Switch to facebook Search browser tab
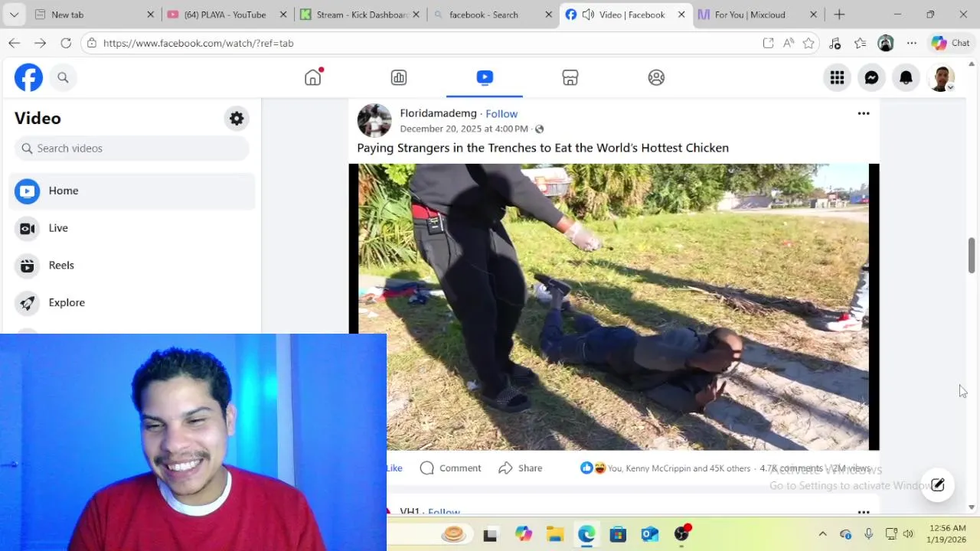Screen dimensions: 980x551 point(492,15)
